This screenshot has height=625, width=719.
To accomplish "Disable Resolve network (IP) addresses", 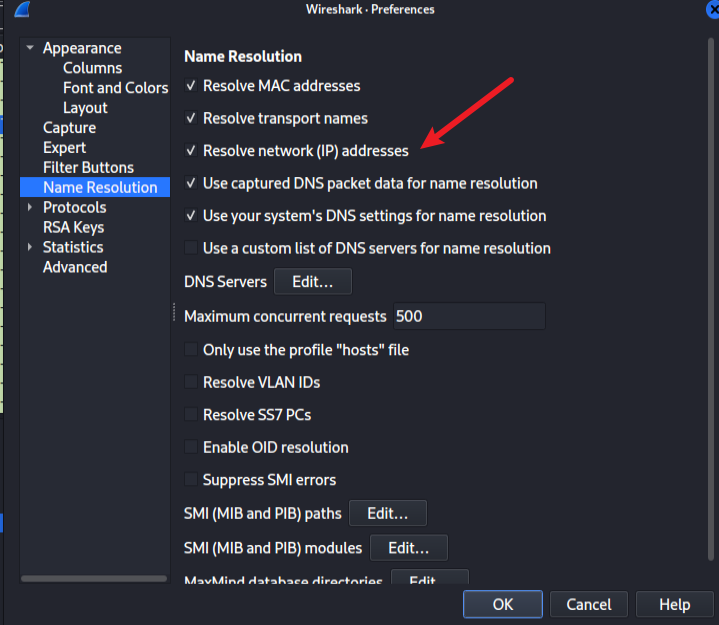I will coord(191,151).
